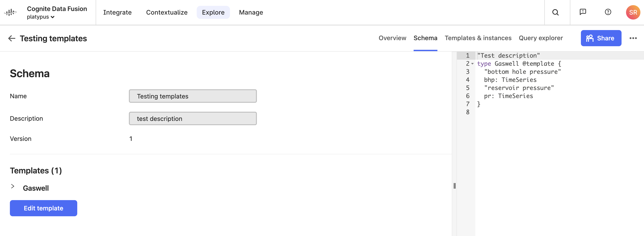This screenshot has width=644, height=236.
Task: Select the Gaswell template row
Action: pos(36,188)
